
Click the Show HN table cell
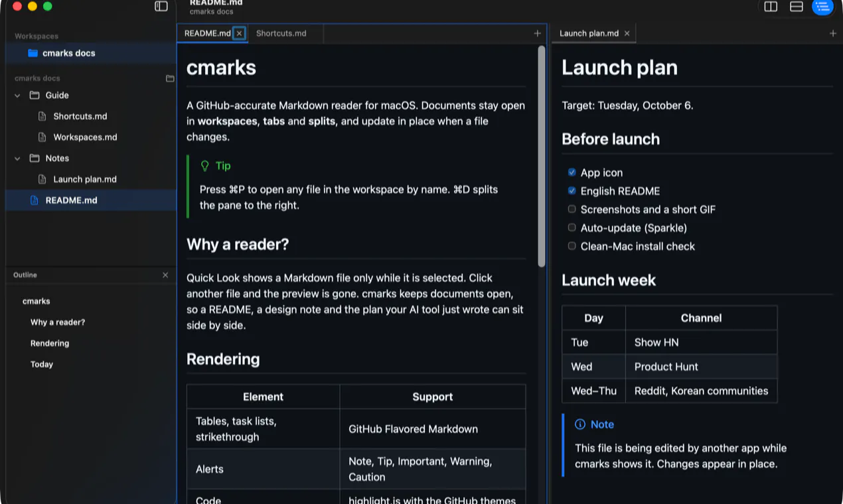coord(701,342)
